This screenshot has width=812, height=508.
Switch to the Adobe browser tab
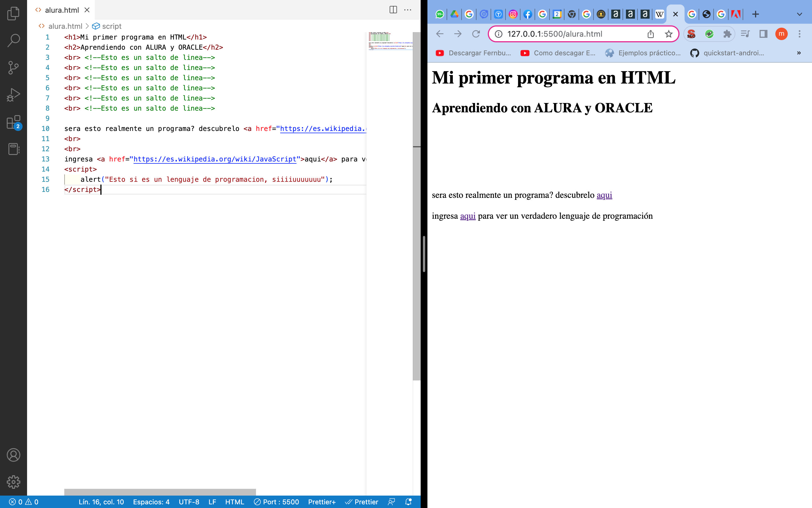coord(736,14)
